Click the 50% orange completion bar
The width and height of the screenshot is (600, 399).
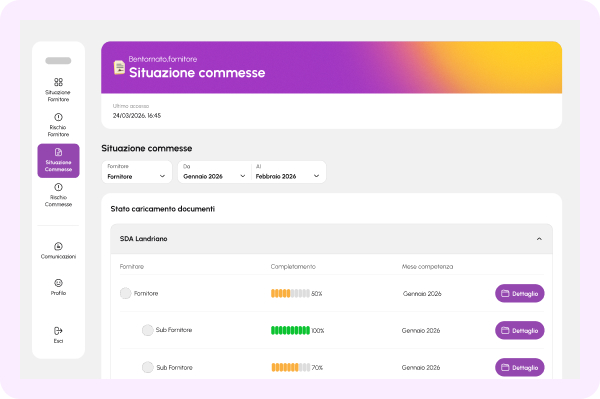[x=290, y=293]
